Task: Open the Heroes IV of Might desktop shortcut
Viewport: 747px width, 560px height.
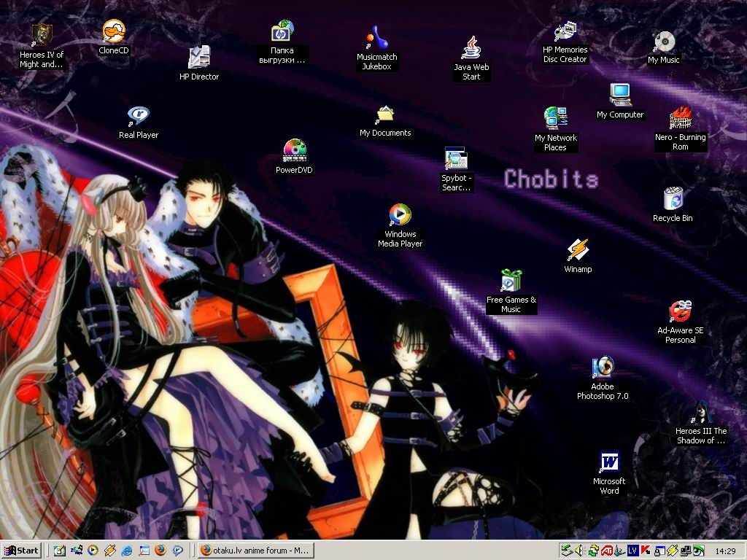Action: pyautogui.click(x=42, y=46)
